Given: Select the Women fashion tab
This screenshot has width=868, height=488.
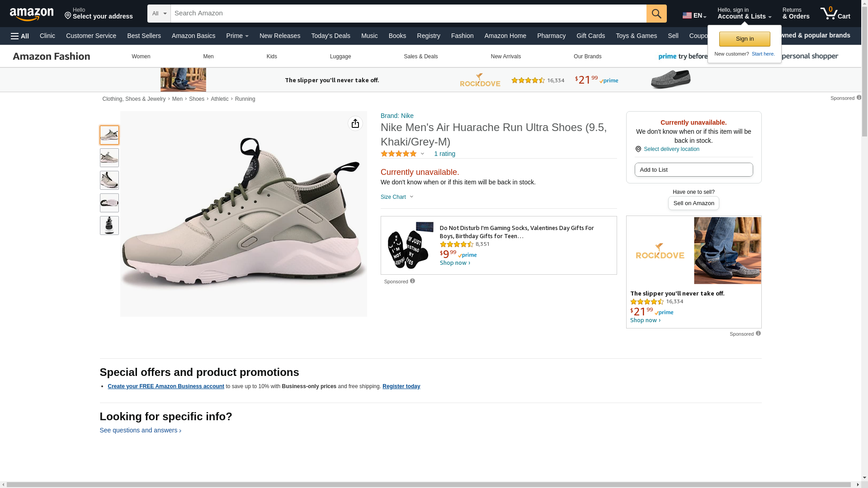Looking at the screenshot, I should click(141, 56).
